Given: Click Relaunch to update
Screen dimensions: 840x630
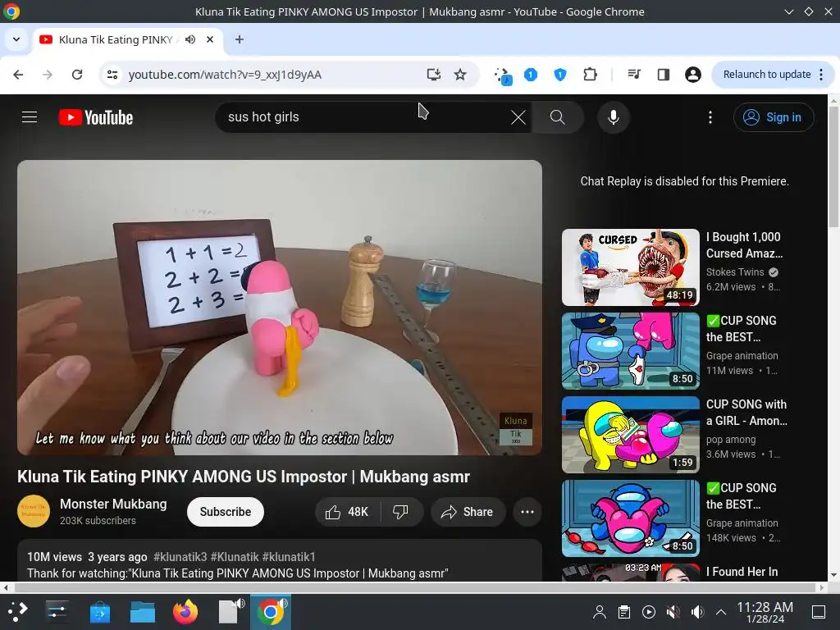Looking at the screenshot, I should 772,75.
